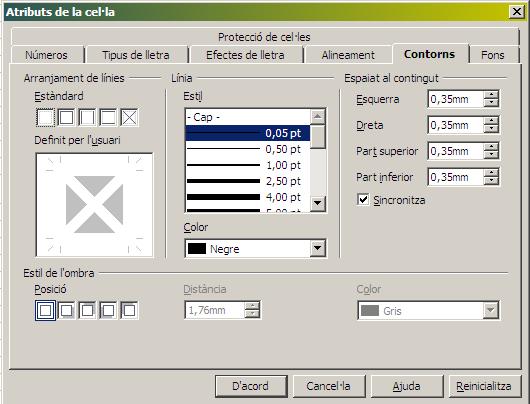Image resolution: width=530 pixels, height=404 pixels.
Task: Decrease the Part inferior spacing value
Action: pos(491,181)
